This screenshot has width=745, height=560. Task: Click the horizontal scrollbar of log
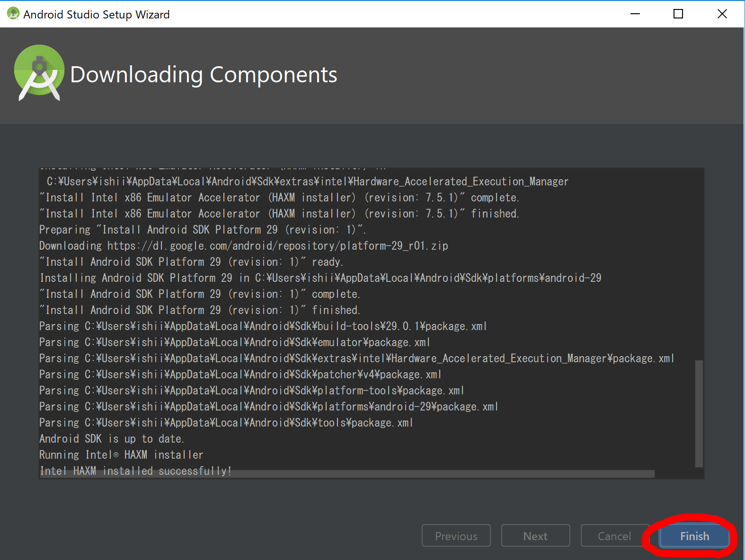coord(347,474)
